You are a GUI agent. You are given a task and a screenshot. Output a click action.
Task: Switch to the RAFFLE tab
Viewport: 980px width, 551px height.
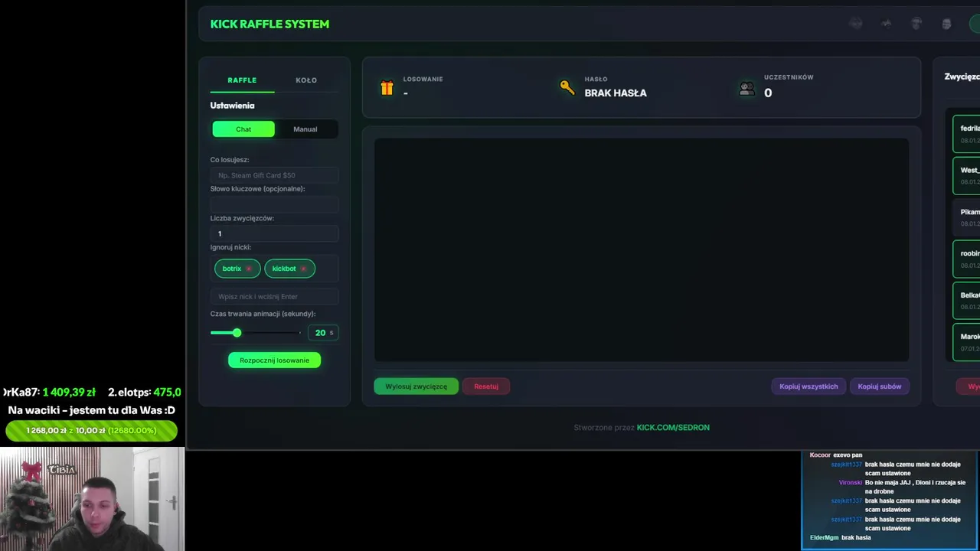point(242,80)
